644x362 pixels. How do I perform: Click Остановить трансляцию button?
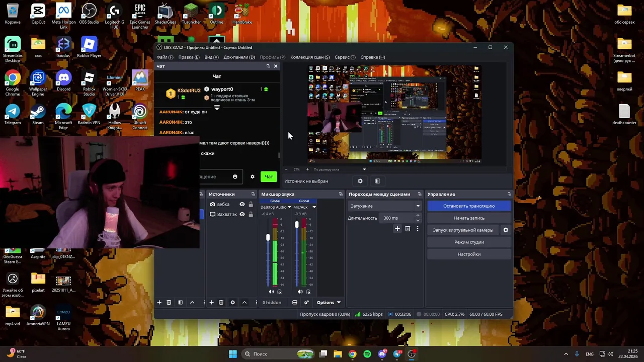(x=469, y=206)
